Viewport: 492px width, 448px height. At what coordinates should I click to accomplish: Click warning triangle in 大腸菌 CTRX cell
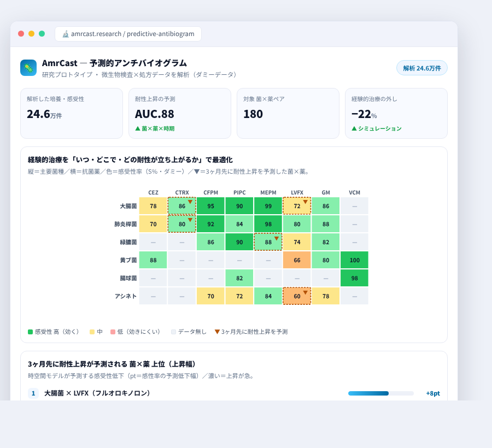(x=190, y=202)
